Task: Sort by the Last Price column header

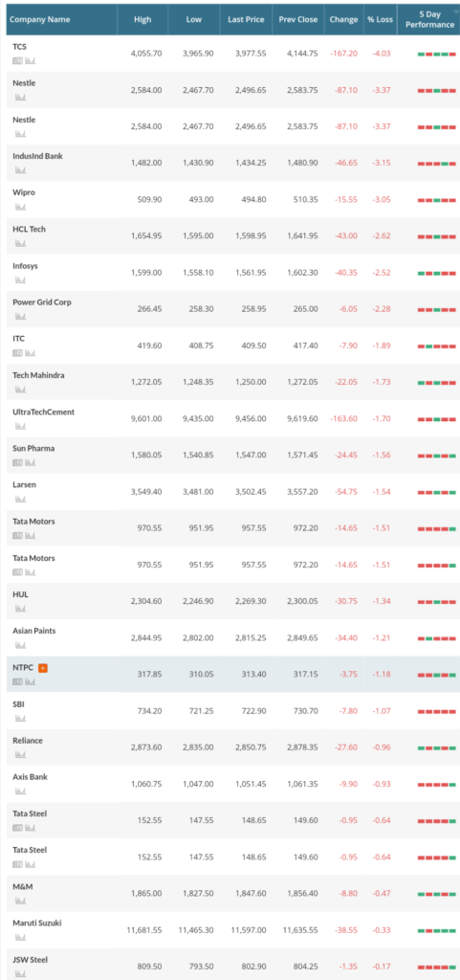Action: [x=246, y=19]
